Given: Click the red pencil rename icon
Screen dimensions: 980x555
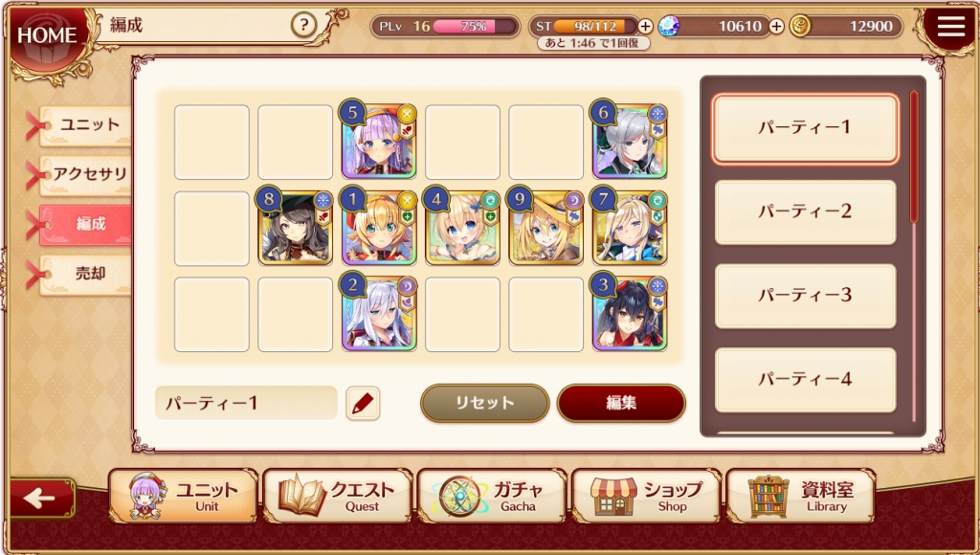Looking at the screenshot, I should [363, 403].
